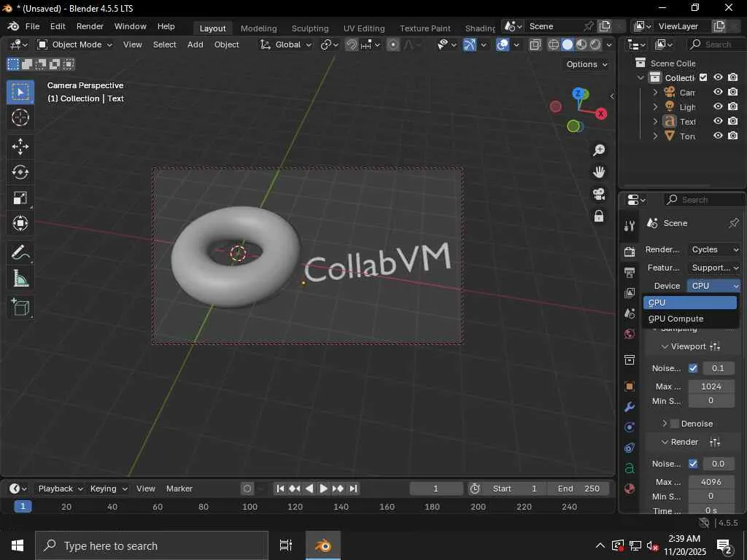Open the File menu

coord(32,26)
